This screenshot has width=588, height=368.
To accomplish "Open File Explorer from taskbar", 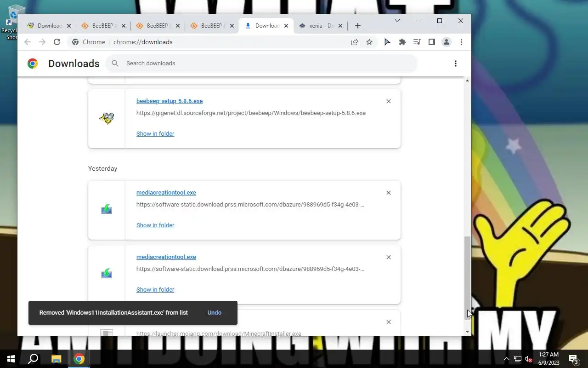I will click(56, 359).
